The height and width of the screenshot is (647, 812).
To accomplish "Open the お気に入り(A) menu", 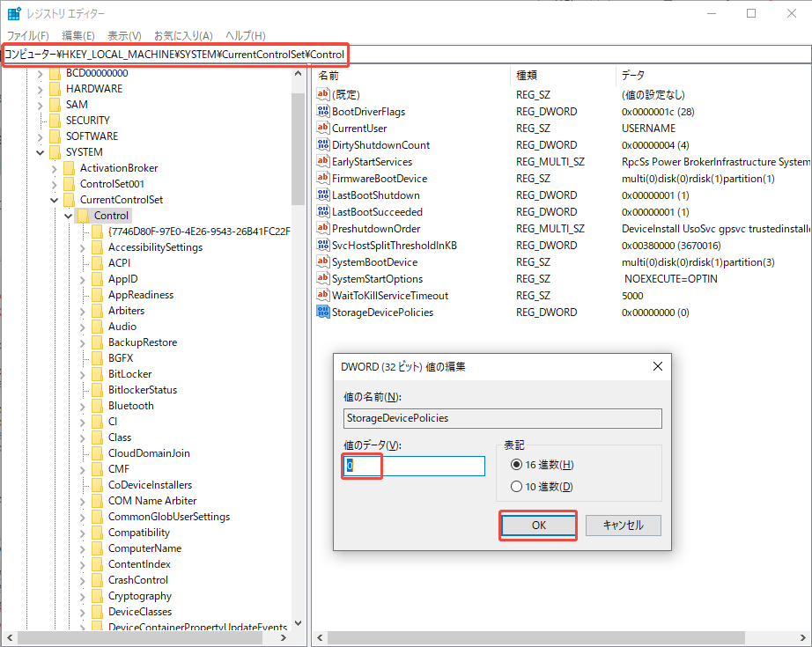I will point(183,36).
